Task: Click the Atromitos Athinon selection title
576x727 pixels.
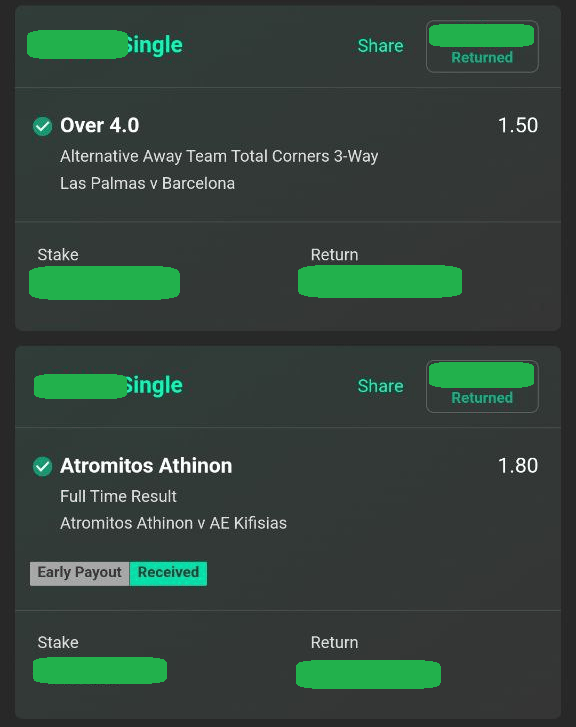Action: (x=146, y=466)
